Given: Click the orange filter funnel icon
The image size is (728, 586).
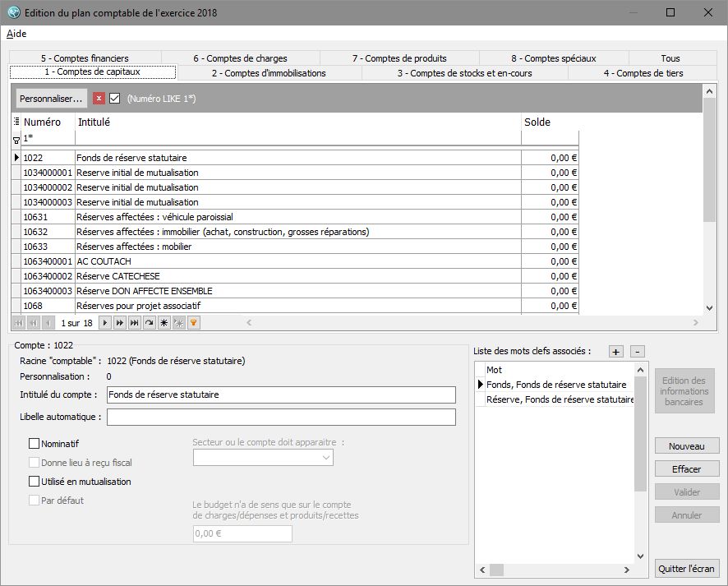Looking at the screenshot, I should [x=194, y=324].
